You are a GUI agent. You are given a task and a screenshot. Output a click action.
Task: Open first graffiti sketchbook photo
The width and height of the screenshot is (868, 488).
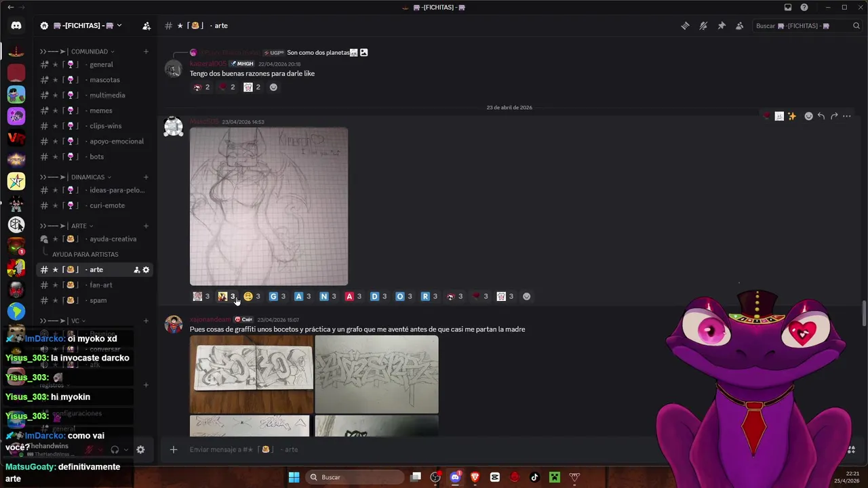click(x=252, y=374)
